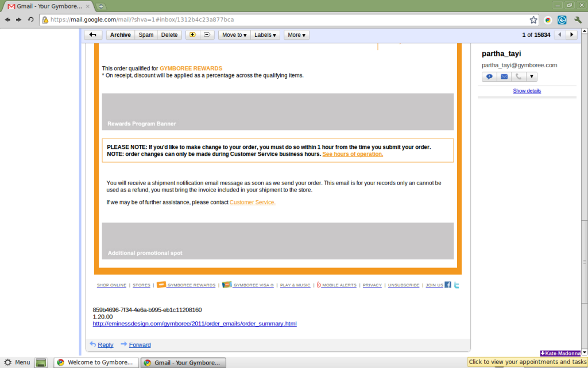Click the orange GYMBOREE REWARDS text

tap(191, 68)
